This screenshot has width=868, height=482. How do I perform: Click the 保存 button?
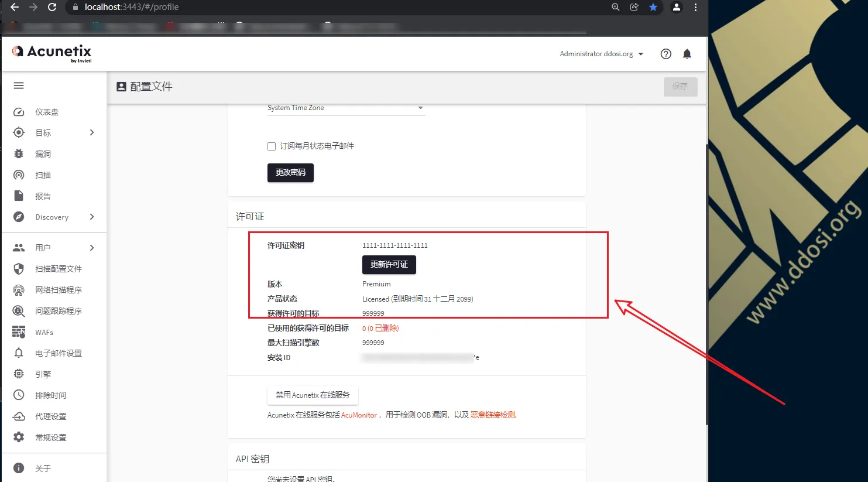680,87
